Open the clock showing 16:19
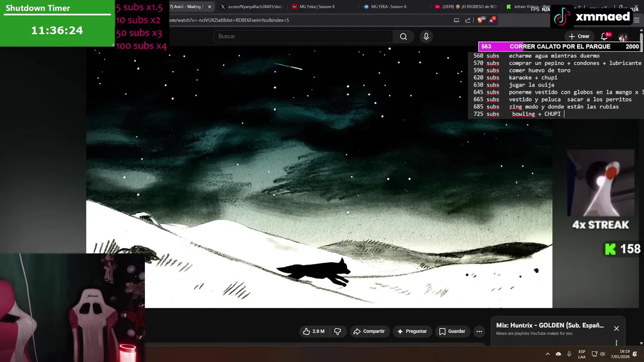 click(620, 354)
